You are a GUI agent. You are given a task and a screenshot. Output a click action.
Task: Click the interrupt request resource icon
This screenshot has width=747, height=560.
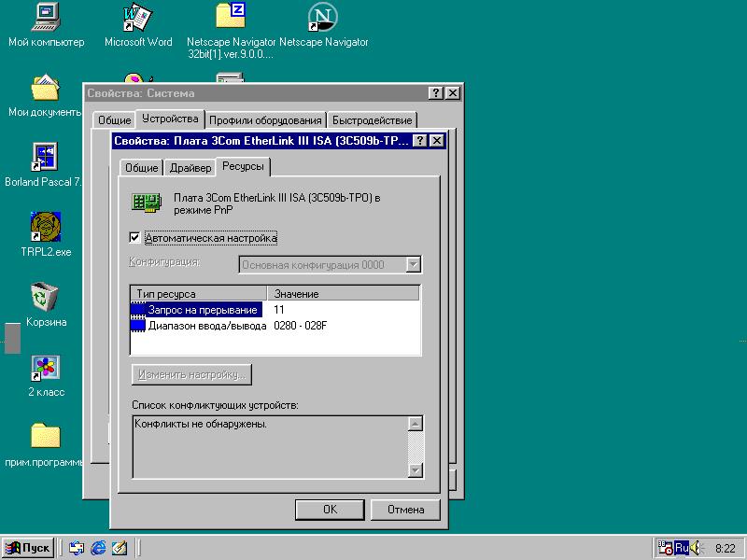point(138,310)
